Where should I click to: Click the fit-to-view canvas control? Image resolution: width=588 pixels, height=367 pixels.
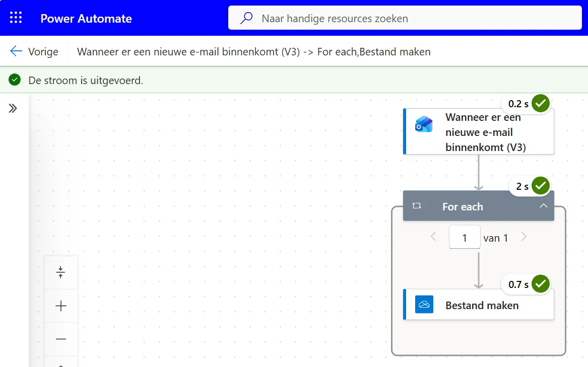click(x=61, y=272)
